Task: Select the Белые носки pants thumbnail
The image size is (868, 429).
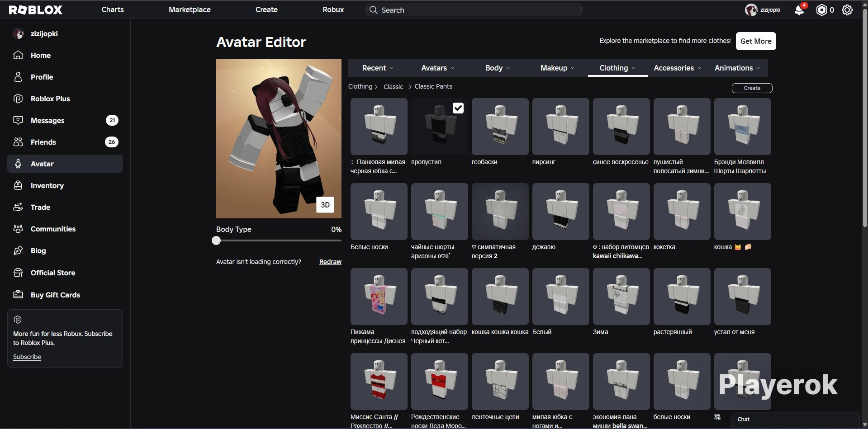Action: (379, 212)
